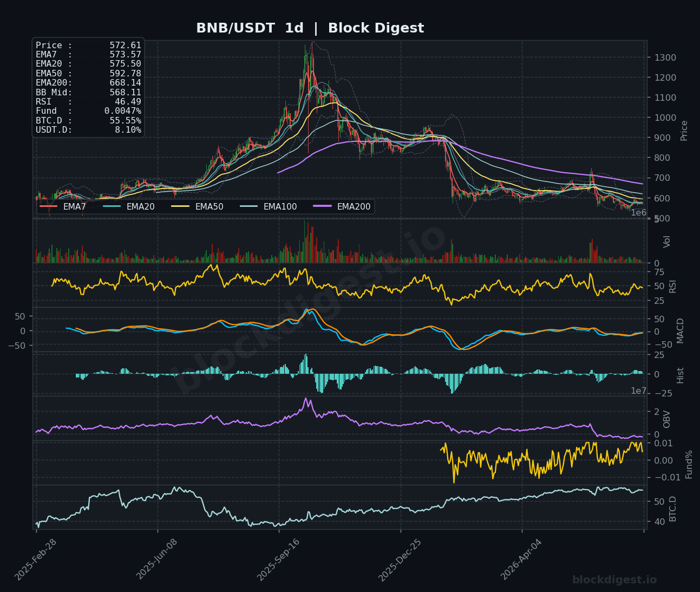Click the BTC.D panel axis label
The image size is (700, 592).
pyautogui.click(x=673, y=509)
